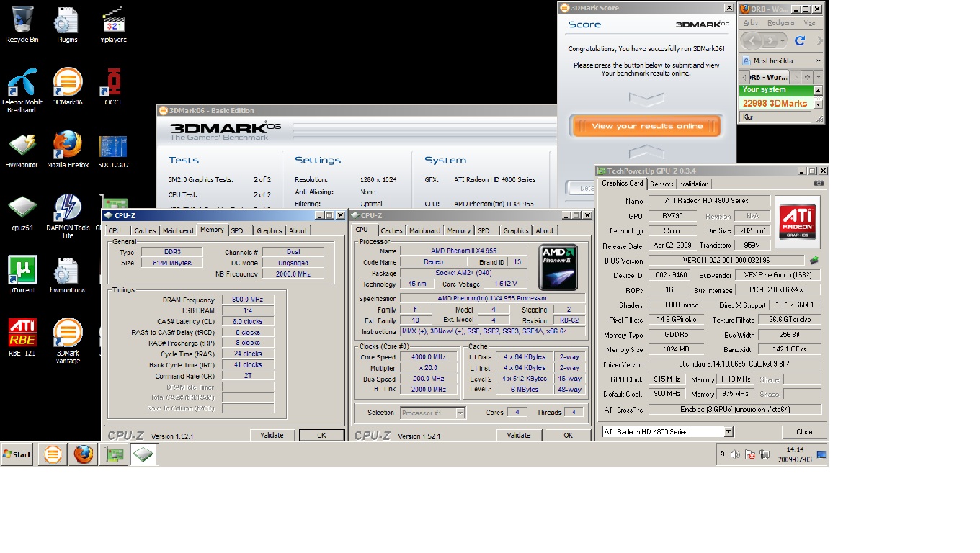Click the security alert tray icon
980x553 pixels.
[750, 454]
